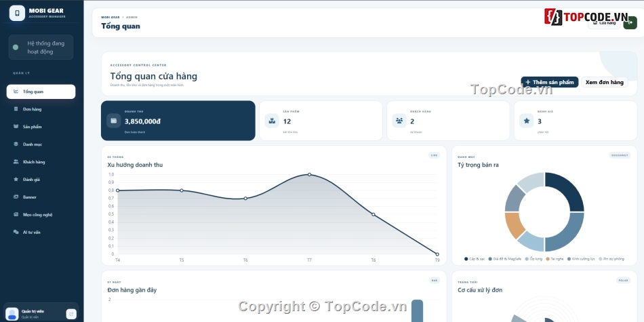Click the LINE badge on revenue chart
644x322 pixels.
pyautogui.click(x=434, y=155)
